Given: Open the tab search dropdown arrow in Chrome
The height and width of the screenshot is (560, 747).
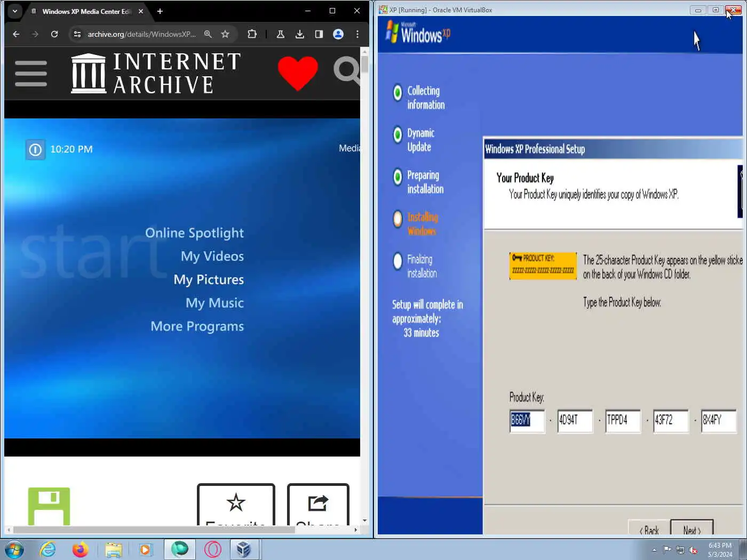Looking at the screenshot, I should pyautogui.click(x=15, y=11).
